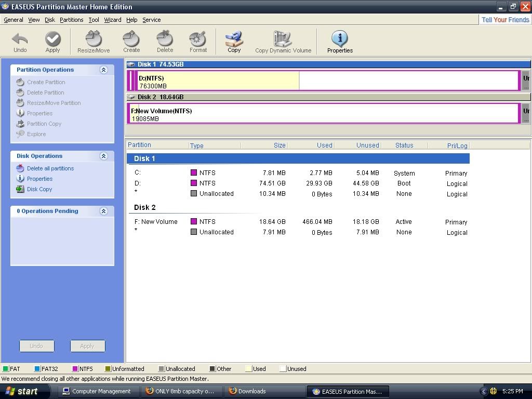532x399 pixels.
Task: Click the Disk 1 drive icon in disk map
Action: click(x=131, y=64)
